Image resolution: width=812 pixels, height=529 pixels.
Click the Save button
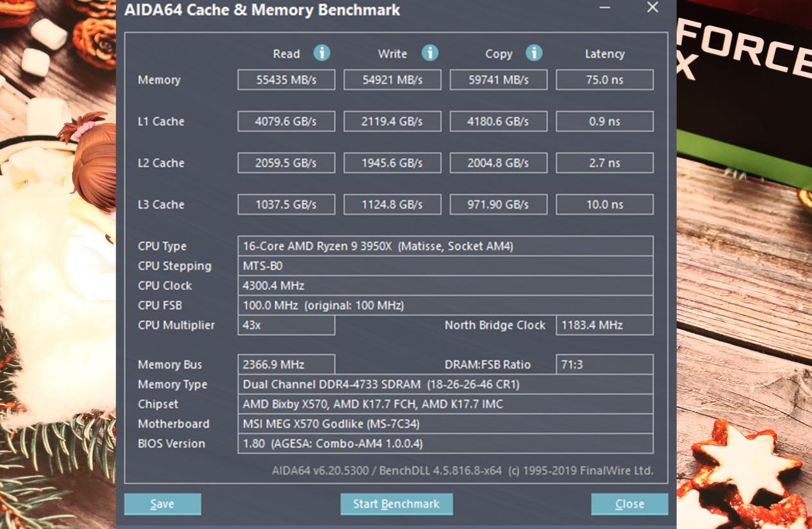[x=162, y=504]
